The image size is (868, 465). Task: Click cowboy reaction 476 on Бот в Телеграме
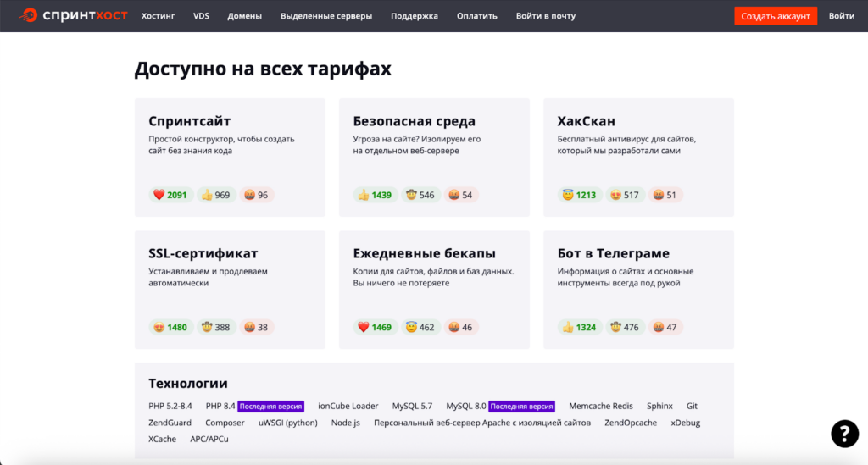[x=625, y=327]
